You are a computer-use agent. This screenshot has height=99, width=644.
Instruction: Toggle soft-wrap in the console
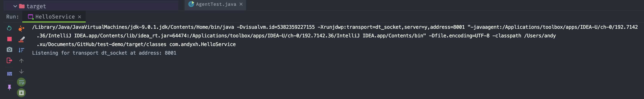(21, 82)
